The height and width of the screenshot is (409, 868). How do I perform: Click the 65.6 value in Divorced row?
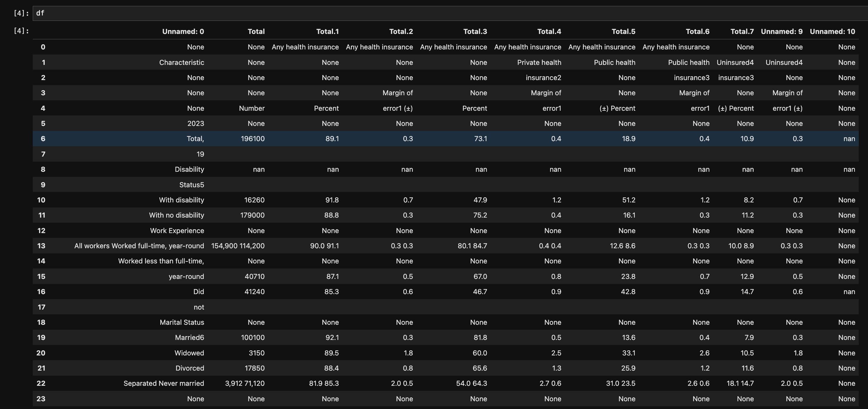point(480,368)
